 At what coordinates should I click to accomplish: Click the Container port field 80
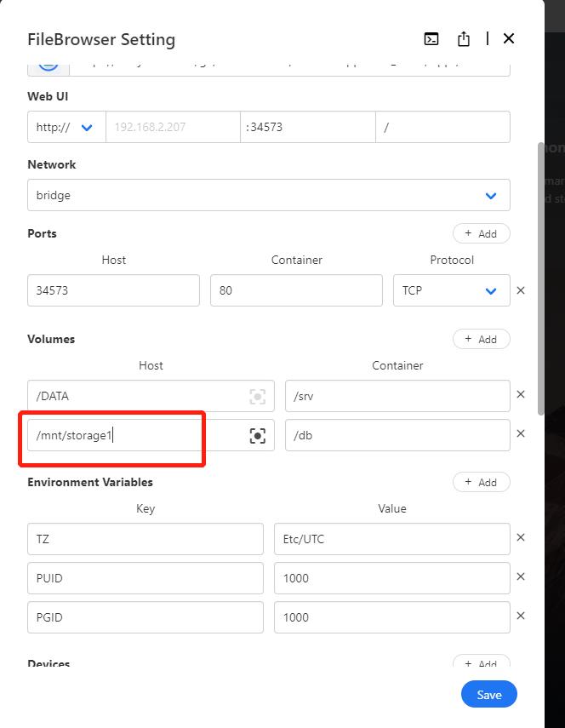click(x=296, y=290)
